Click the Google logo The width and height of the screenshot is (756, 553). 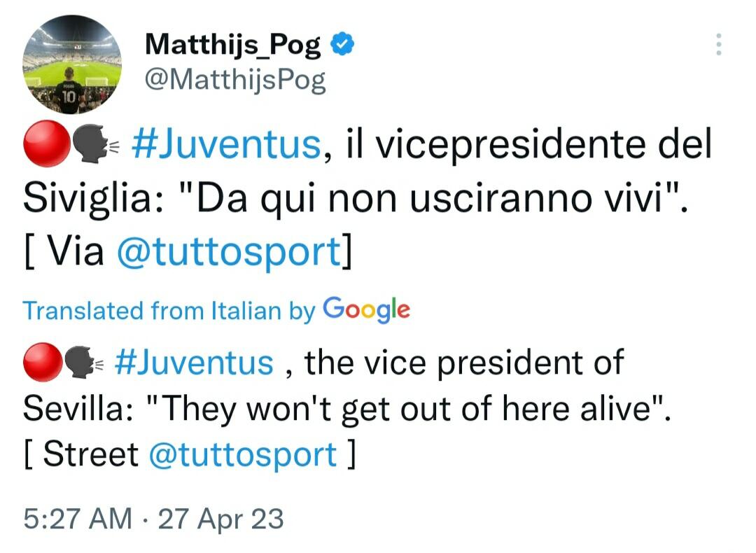[x=366, y=309]
